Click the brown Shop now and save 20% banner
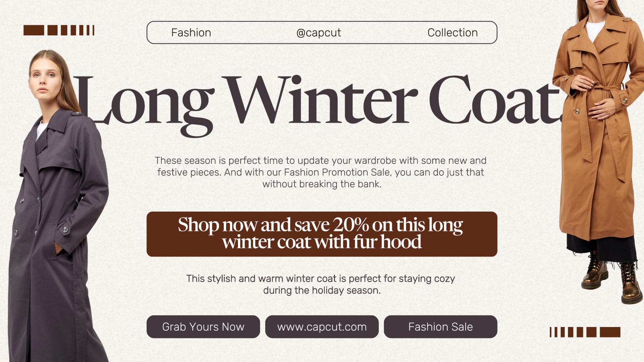 [322, 234]
